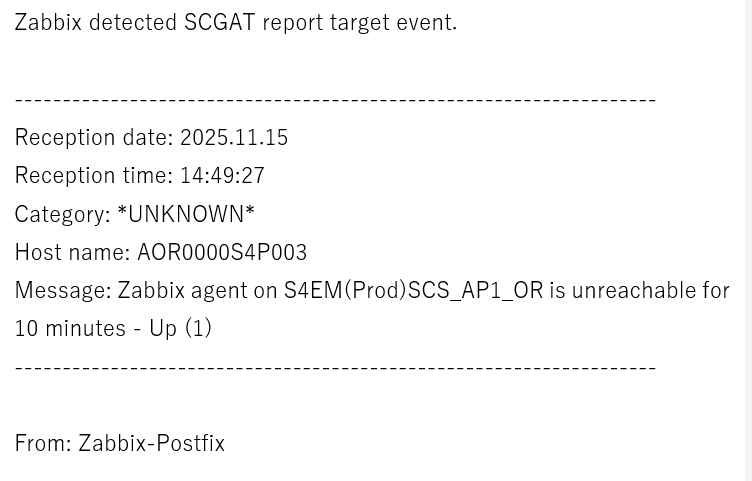Click the 'Category:' label

click(x=62, y=214)
